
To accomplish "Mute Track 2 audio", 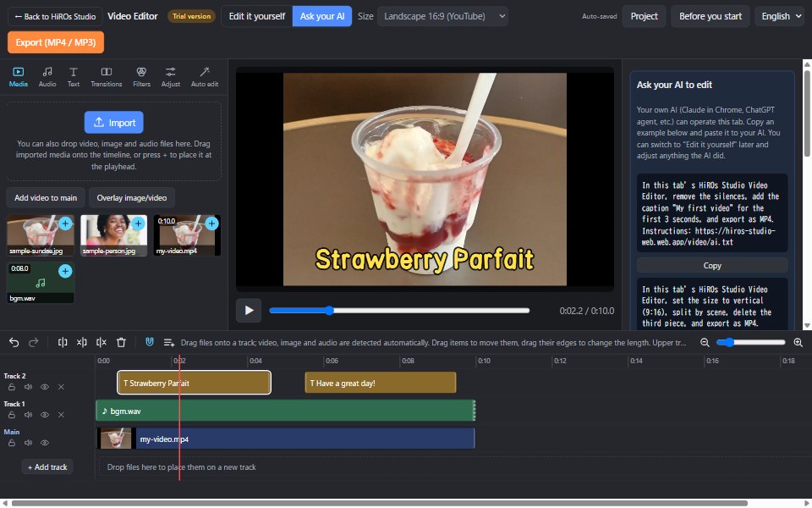I will point(28,387).
